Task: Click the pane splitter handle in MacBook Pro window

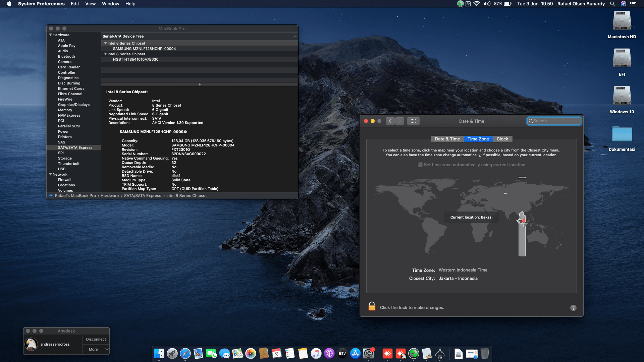Action: point(199,84)
